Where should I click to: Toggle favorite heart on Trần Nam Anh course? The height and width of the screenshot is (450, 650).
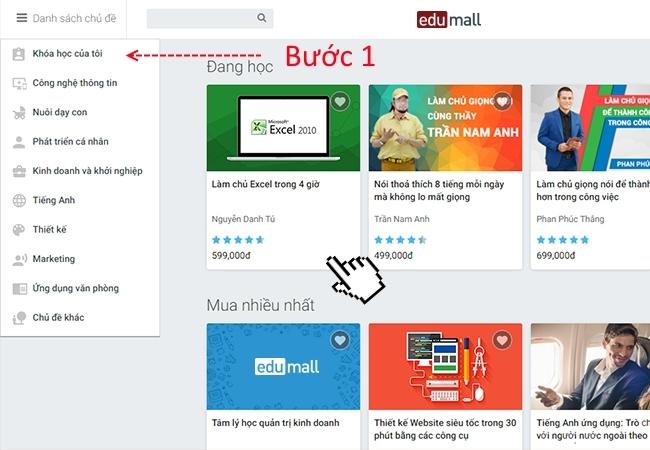point(502,102)
